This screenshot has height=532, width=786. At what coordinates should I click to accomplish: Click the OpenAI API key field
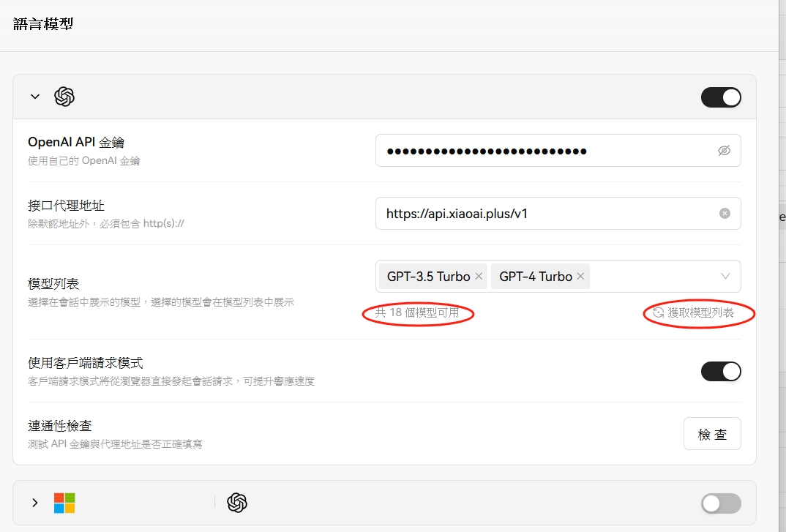[558, 151]
